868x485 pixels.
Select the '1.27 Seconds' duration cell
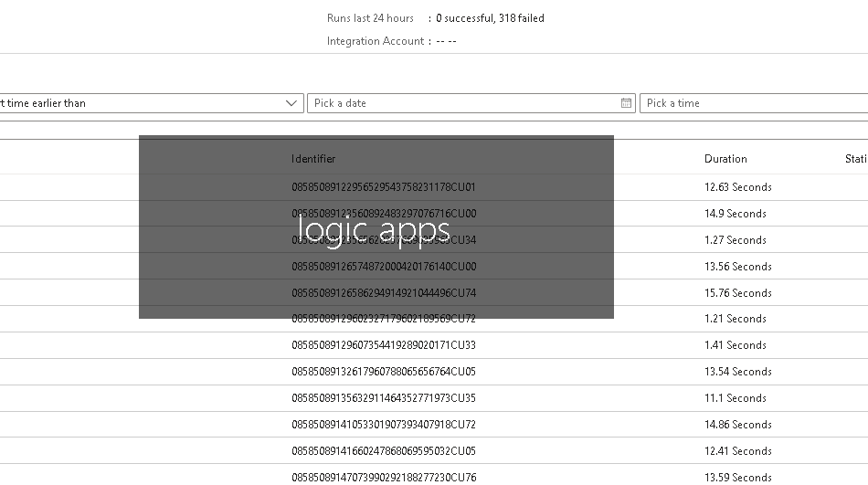736,240
